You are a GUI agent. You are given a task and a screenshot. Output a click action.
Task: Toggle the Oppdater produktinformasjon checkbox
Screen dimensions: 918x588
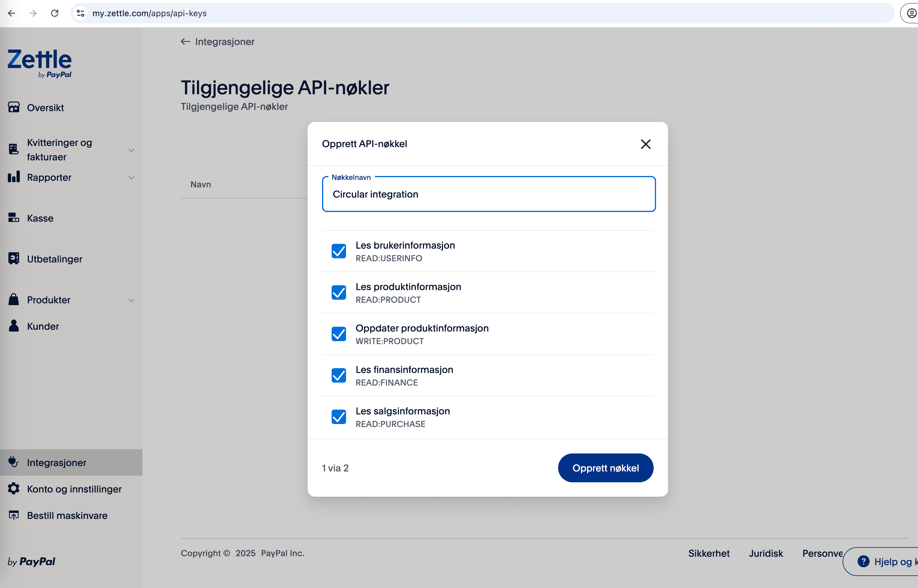point(338,334)
